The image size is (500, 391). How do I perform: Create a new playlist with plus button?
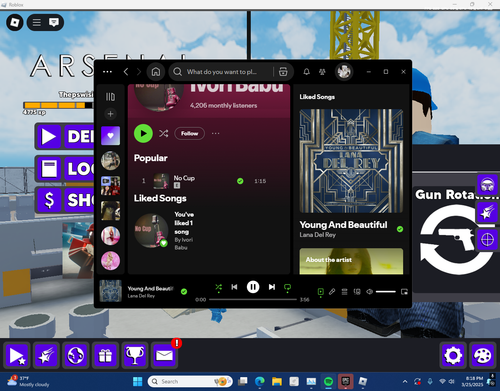click(x=110, y=114)
